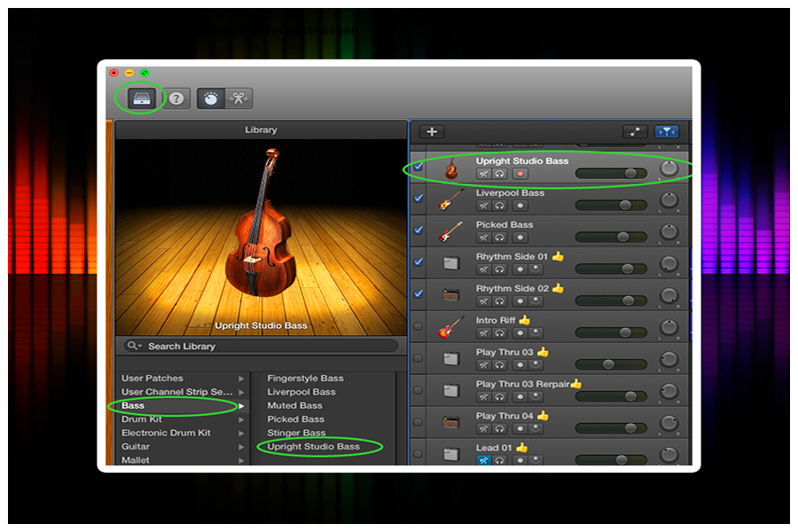The height and width of the screenshot is (532, 798).
Task: Click the Intro Riff red guitar icon
Action: click(451, 327)
